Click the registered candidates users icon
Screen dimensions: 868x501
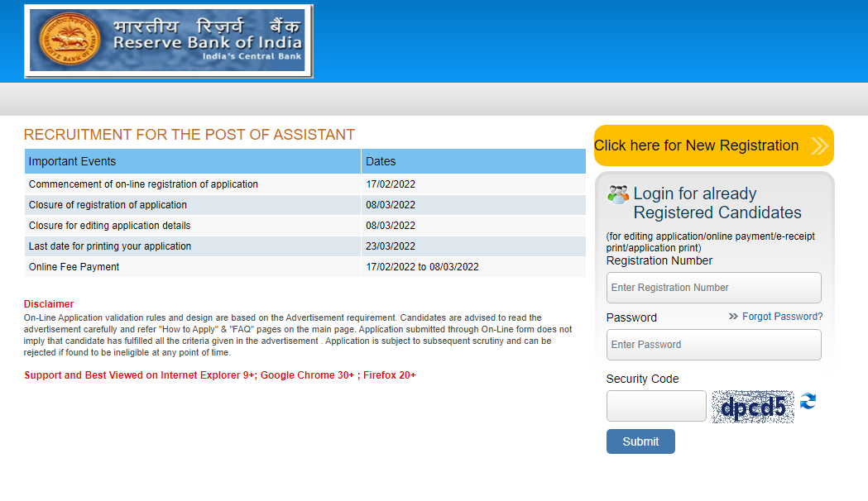(x=618, y=194)
